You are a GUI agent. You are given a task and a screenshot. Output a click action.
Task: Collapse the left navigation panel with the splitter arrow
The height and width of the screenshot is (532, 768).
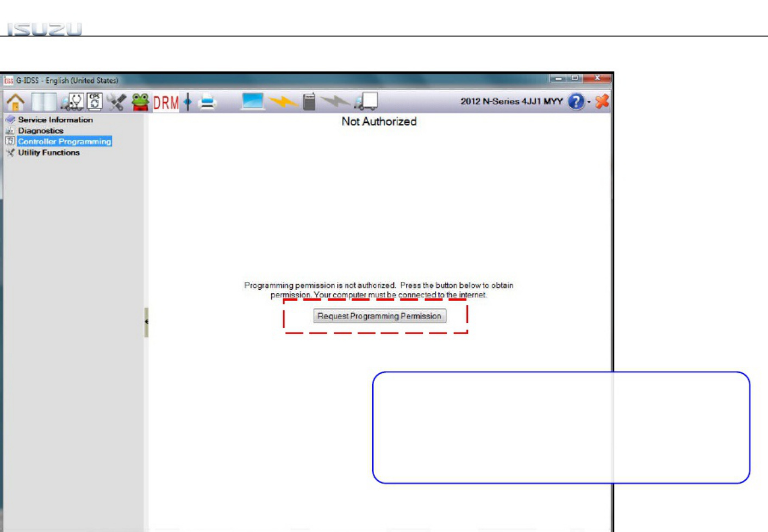pyautogui.click(x=146, y=322)
